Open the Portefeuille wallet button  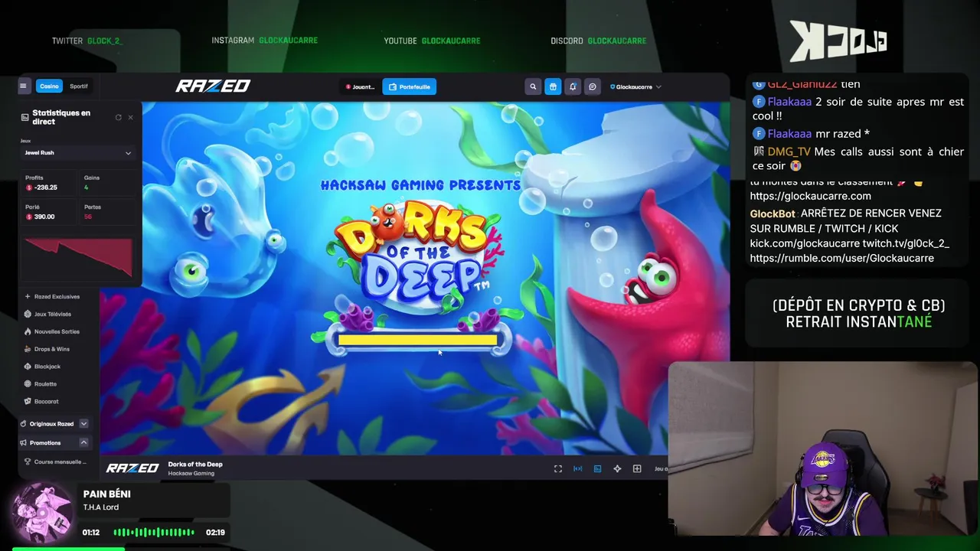point(410,87)
